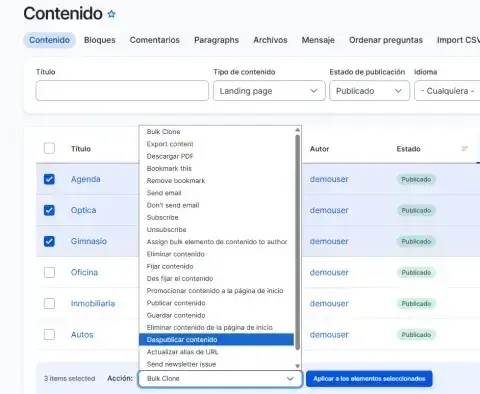Select Export content option
The height and width of the screenshot is (394, 480).
[216, 144]
